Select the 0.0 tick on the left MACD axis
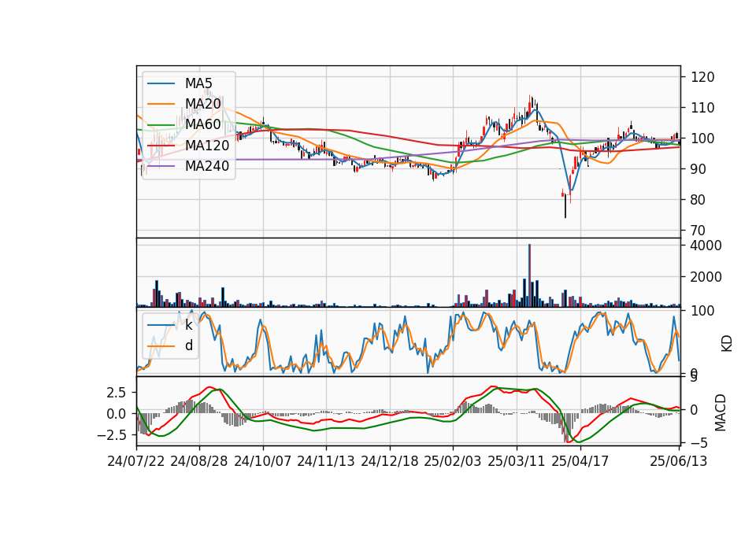This screenshot has height=543, width=756. tap(117, 414)
